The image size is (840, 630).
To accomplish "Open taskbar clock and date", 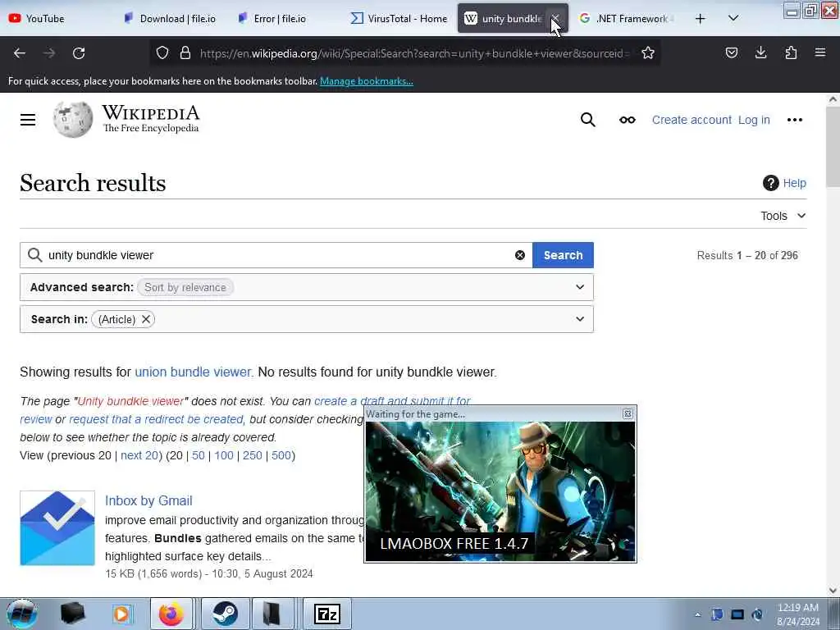I will [798, 614].
